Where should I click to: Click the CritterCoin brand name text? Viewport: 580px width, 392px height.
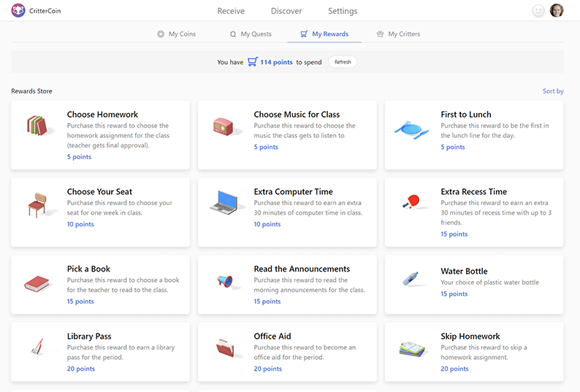coord(45,11)
